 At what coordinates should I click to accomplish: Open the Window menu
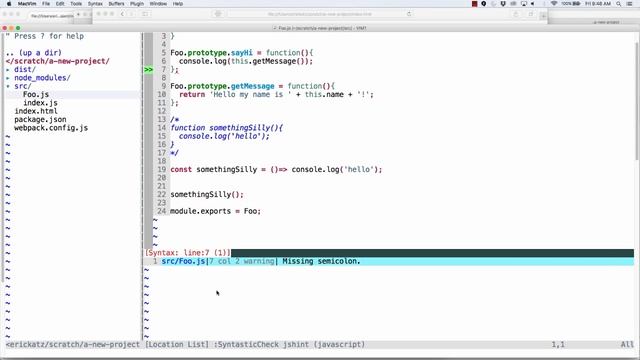158,4
